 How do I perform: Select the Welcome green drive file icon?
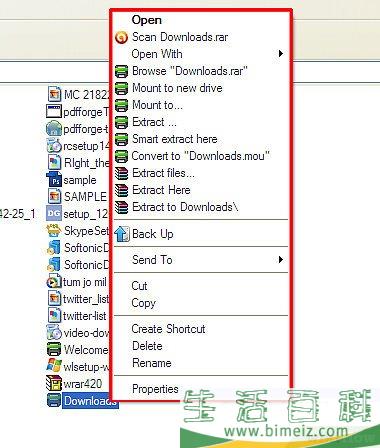click(54, 350)
